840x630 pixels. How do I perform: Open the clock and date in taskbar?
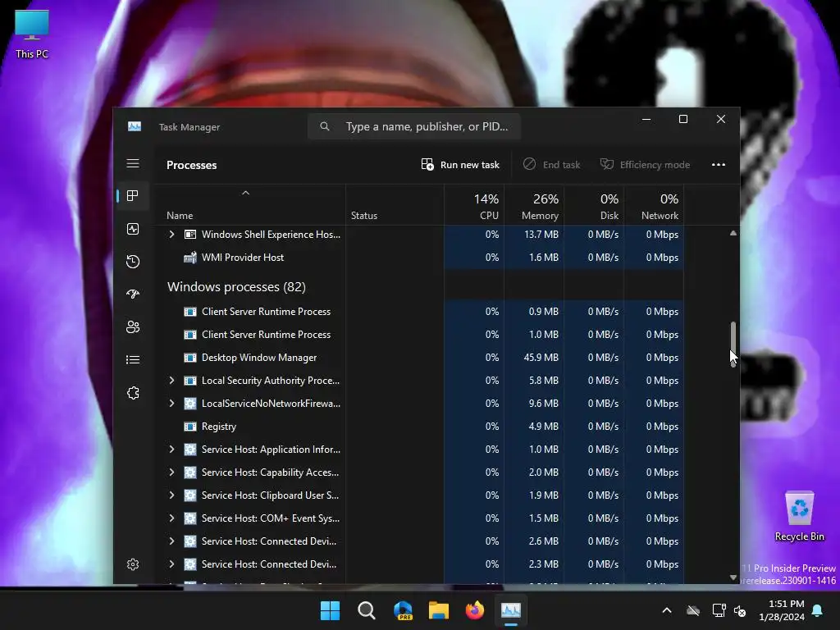(x=782, y=610)
